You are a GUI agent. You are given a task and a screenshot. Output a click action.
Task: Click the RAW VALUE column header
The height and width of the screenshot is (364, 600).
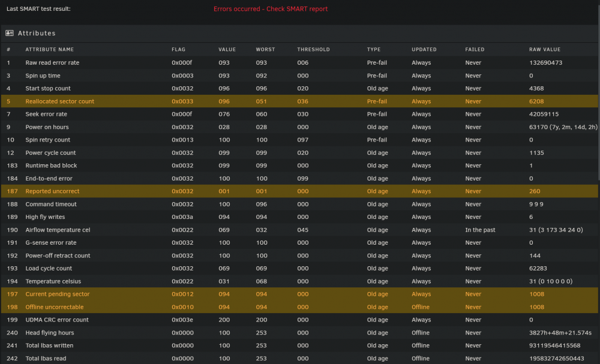click(545, 49)
